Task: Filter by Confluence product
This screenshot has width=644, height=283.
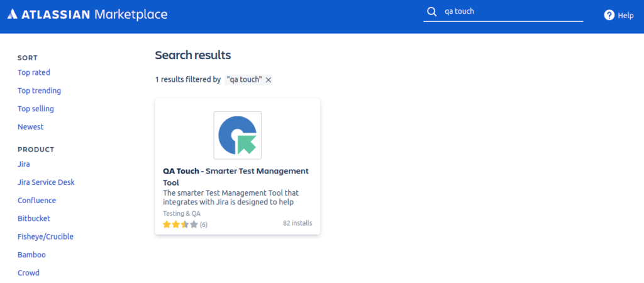Action: [x=36, y=201]
